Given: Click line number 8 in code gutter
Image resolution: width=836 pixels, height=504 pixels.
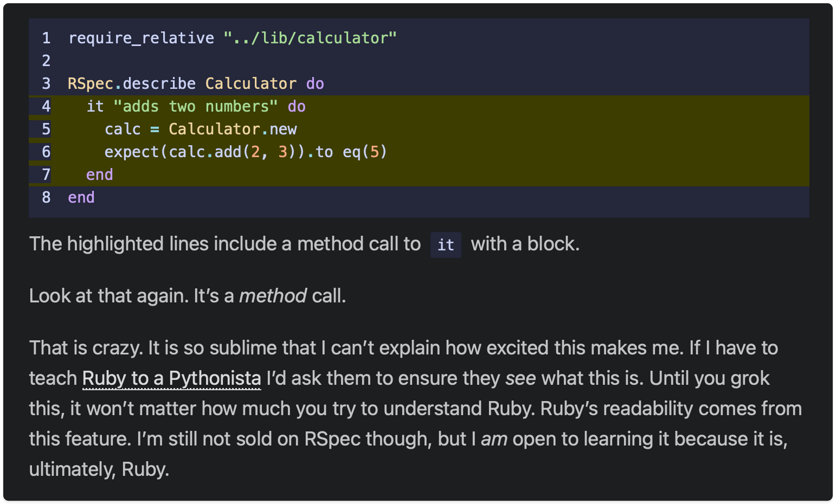Looking at the screenshot, I should tap(46, 198).
